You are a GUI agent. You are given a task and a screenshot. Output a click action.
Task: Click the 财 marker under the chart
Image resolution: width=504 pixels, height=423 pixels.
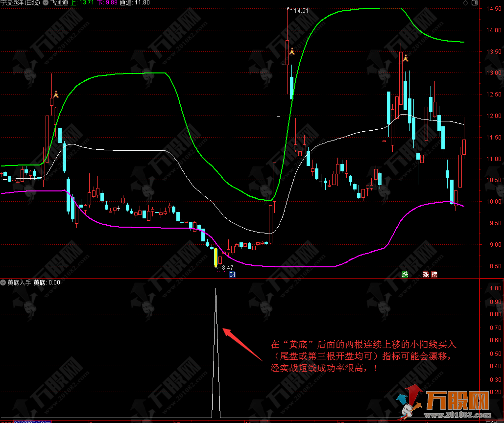point(232,274)
